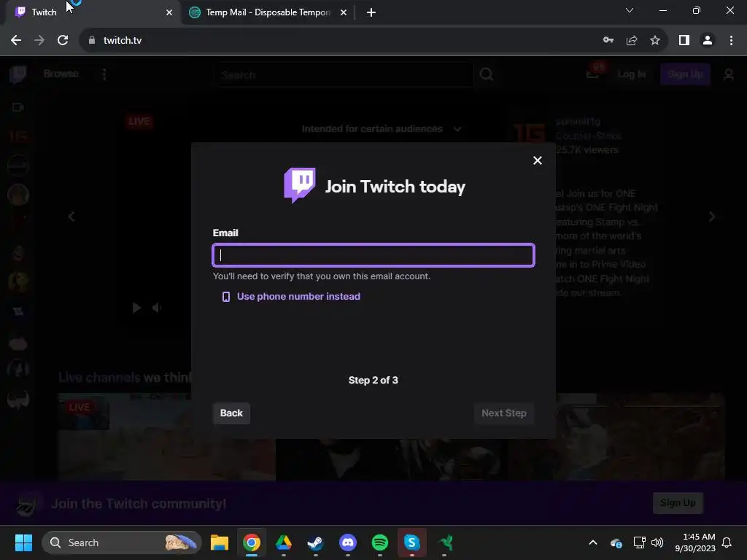Play the featured stream video

tap(136, 308)
